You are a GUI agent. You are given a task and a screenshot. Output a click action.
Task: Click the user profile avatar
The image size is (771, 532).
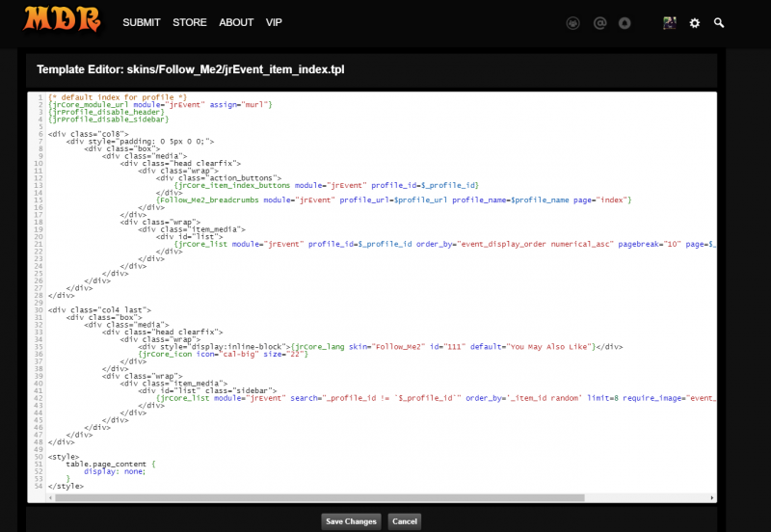click(670, 22)
